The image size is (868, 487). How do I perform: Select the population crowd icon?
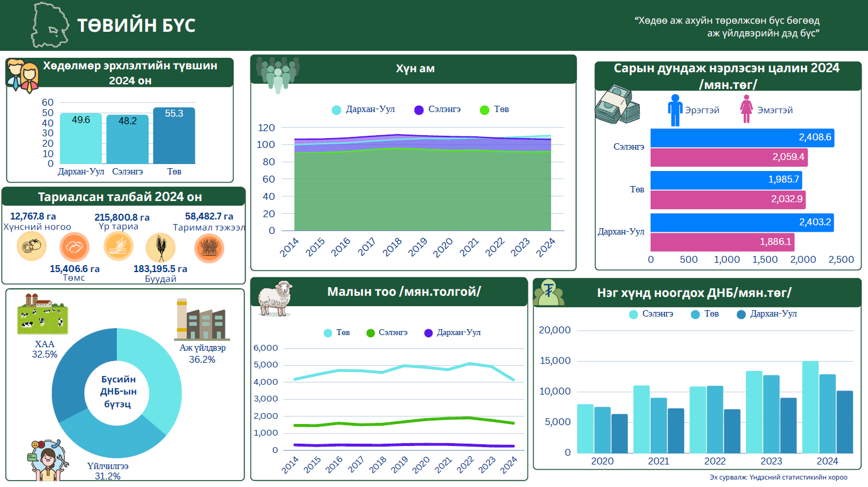click(x=278, y=74)
